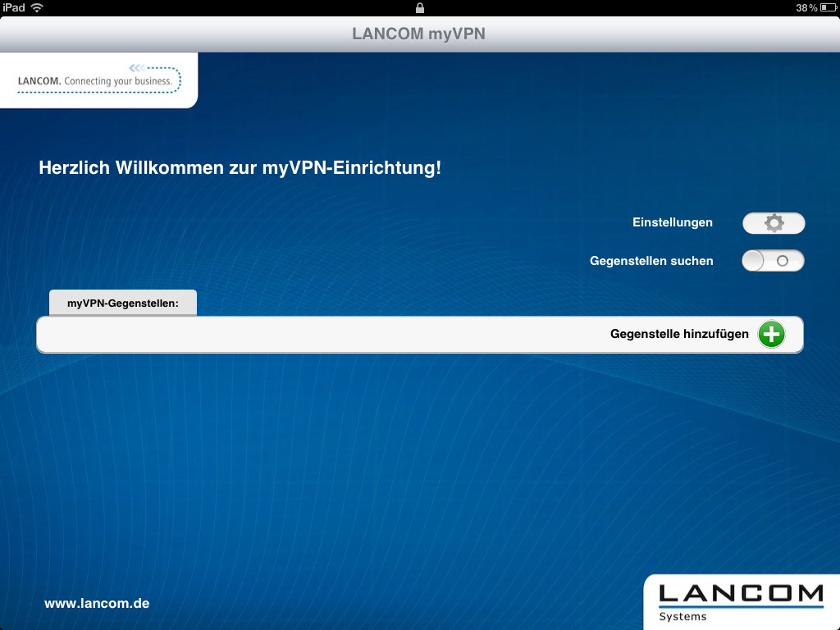
Task: Tap the 'Herzlich Willkommen' heading
Action: coord(240,168)
